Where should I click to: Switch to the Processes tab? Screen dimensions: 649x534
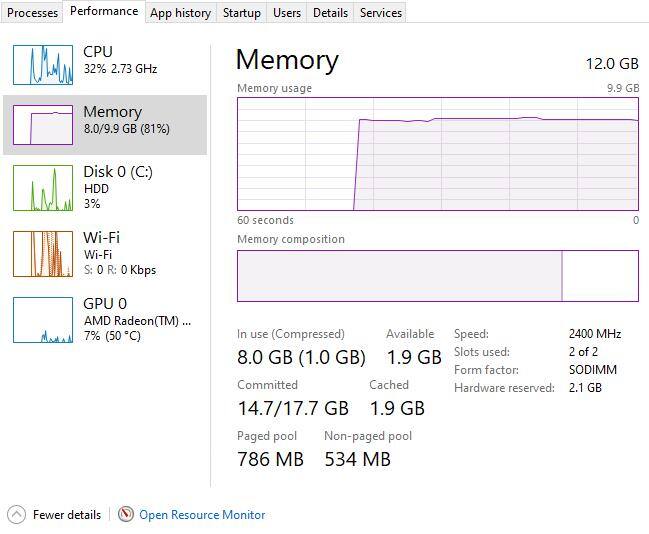coord(33,13)
